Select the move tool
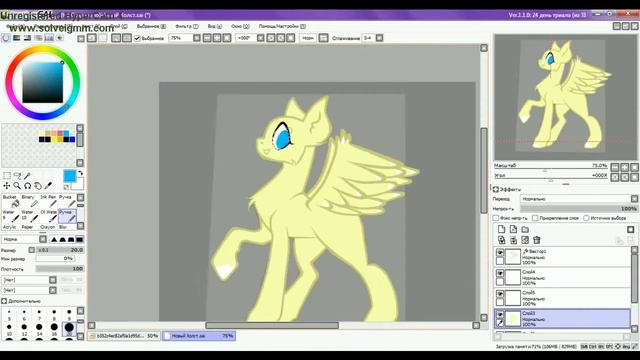The height and width of the screenshot is (360, 640). [7, 186]
